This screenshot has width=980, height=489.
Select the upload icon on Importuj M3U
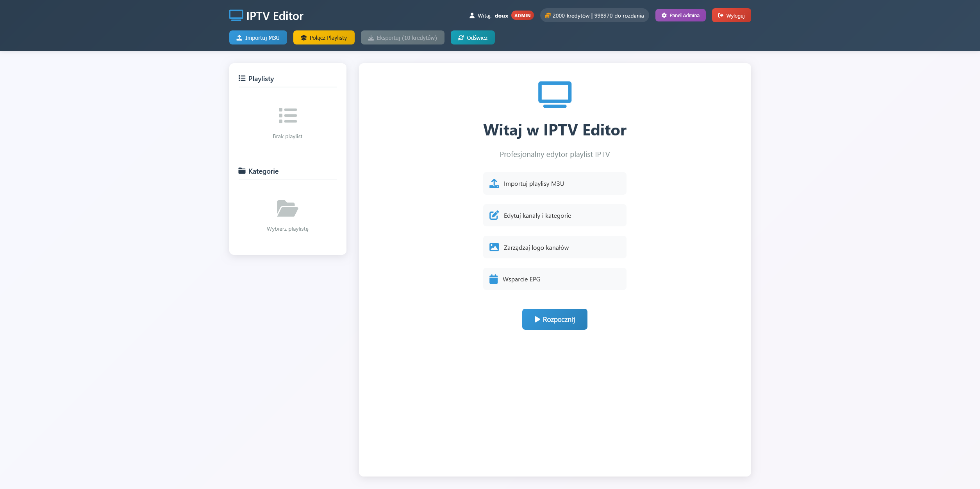(239, 37)
